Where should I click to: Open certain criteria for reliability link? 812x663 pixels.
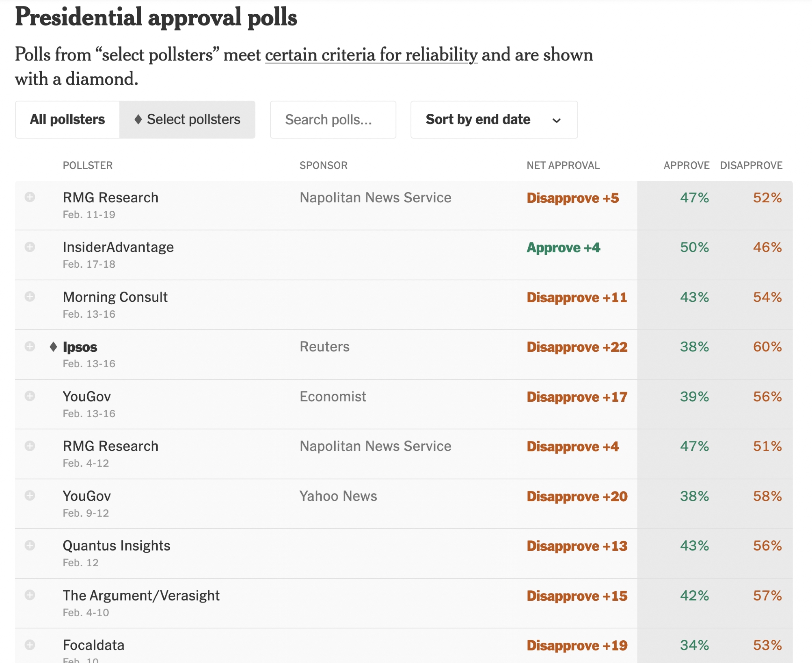pos(371,55)
